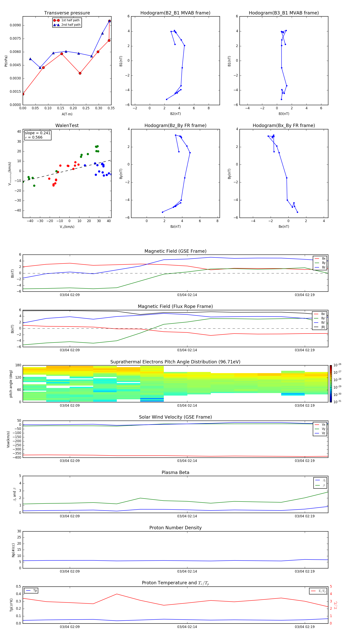351x644 pixels.
Task: Select '|B|' in flux rope legend
Action: pos(320,327)
